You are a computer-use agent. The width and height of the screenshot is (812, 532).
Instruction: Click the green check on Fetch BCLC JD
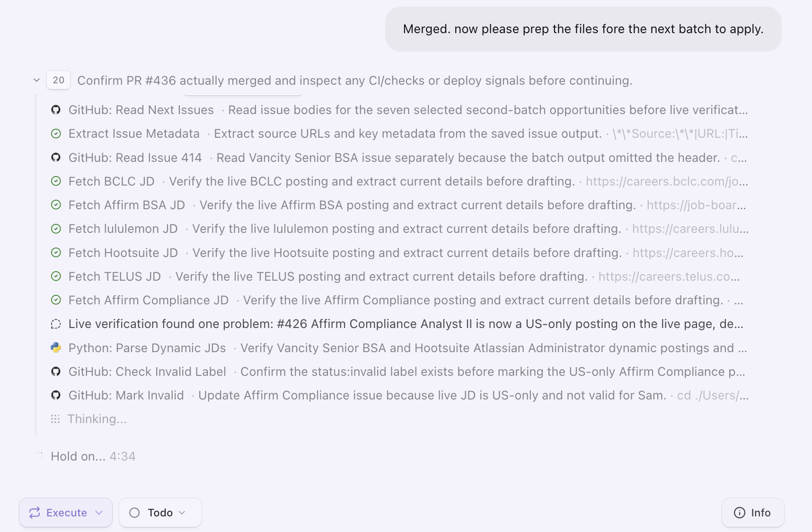56,181
